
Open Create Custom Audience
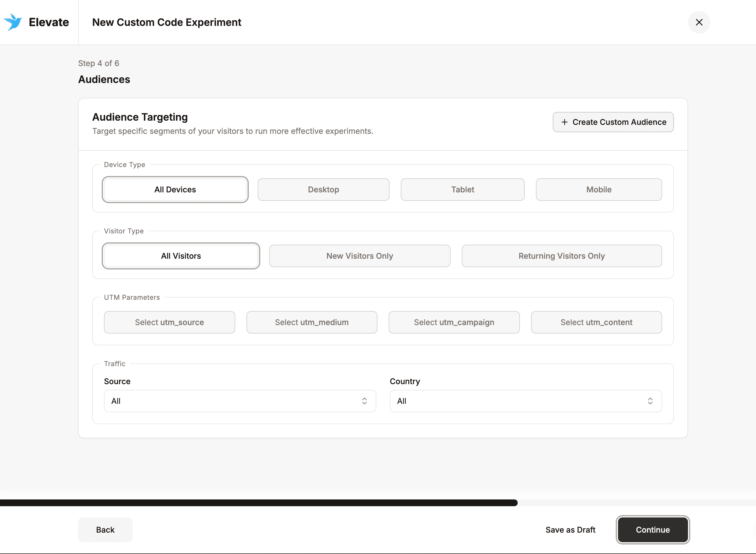coord(613,122)
